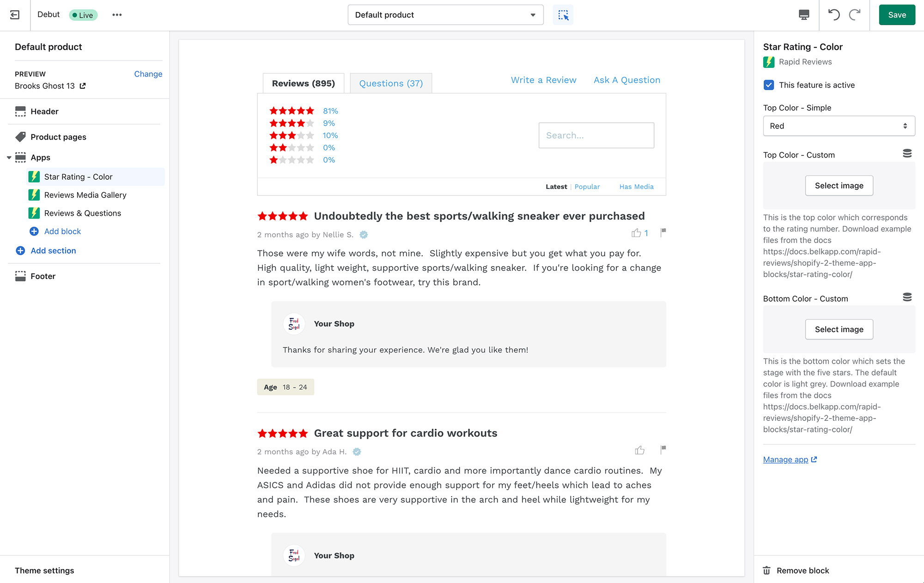Collapse the Apps section
Image resolution: width=924 pixels, height=583 pixels.
[9, 158]
